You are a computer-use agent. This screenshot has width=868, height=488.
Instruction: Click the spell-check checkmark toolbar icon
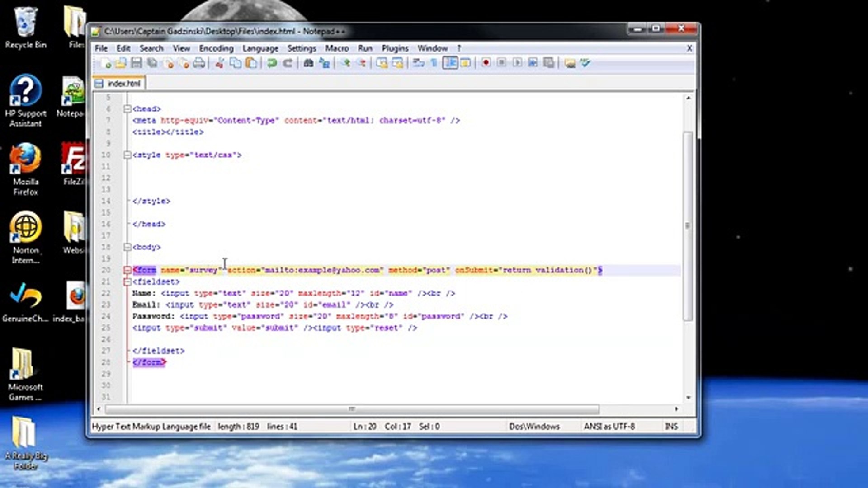click(585, 63)
